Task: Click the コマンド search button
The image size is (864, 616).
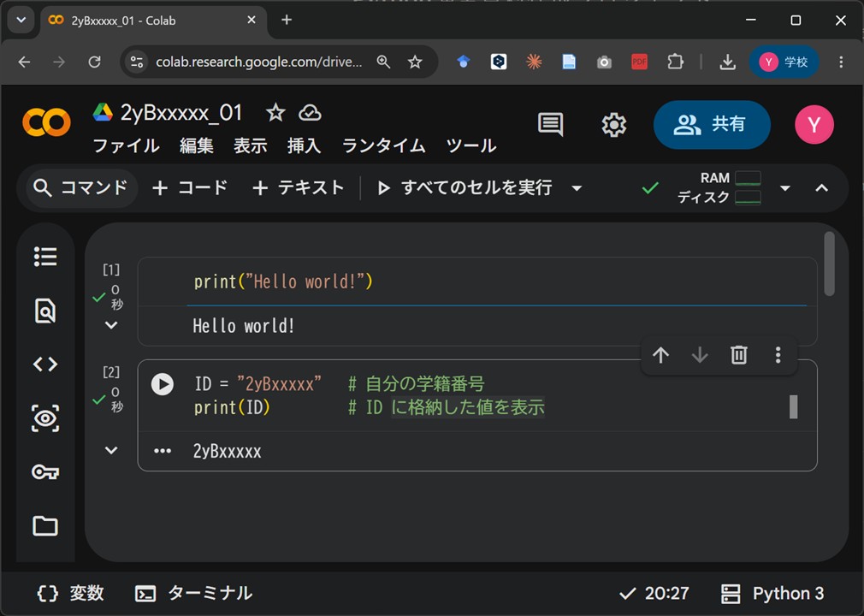Action: point(81,188)
